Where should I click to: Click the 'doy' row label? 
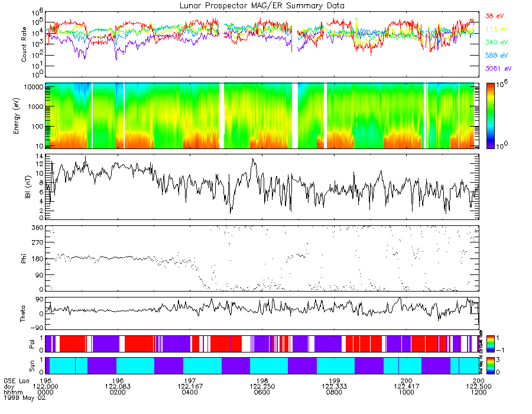(9, 387)
